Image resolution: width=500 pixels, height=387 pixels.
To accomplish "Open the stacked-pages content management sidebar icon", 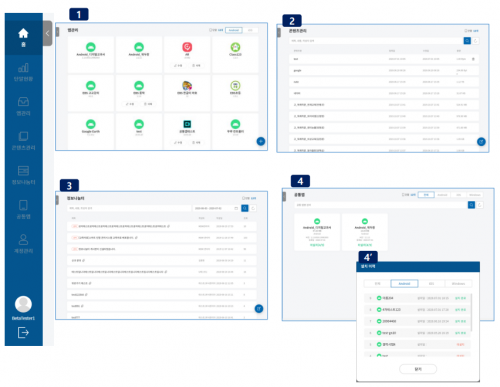I will coord(23,141).
